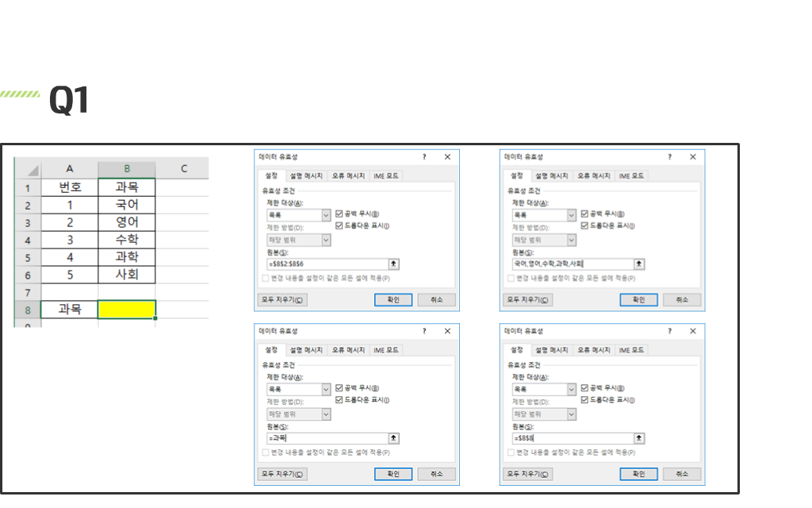
Task: Select row 1 header in spreadsheet
Action: coord(28,187)
